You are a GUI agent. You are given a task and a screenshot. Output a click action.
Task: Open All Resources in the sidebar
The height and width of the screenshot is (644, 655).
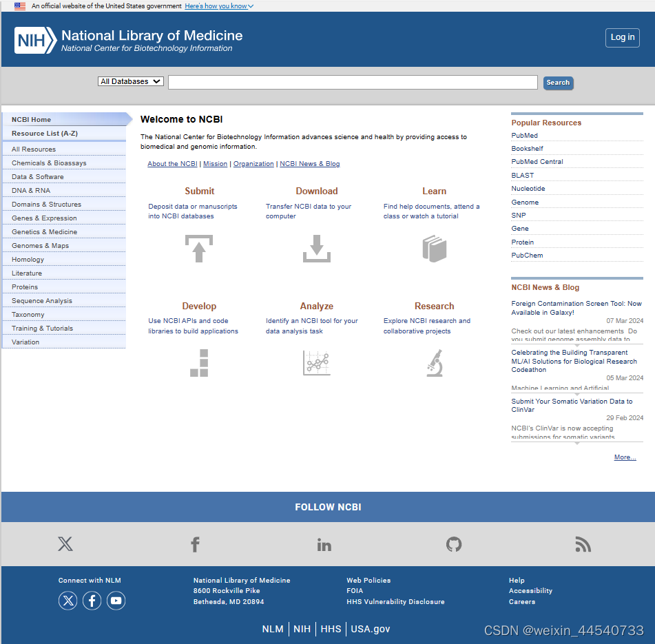pyautogui.click(x=64, y=149)
